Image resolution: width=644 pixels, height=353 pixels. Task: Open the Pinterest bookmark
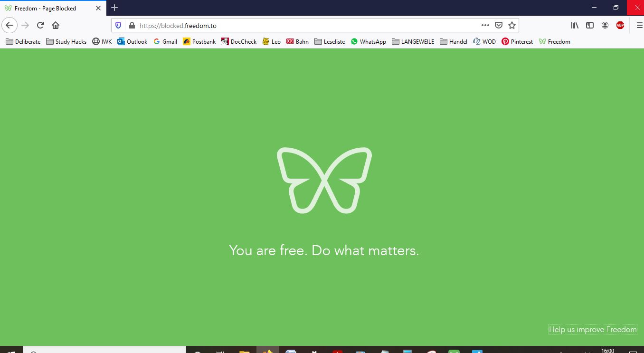(517, 41)
